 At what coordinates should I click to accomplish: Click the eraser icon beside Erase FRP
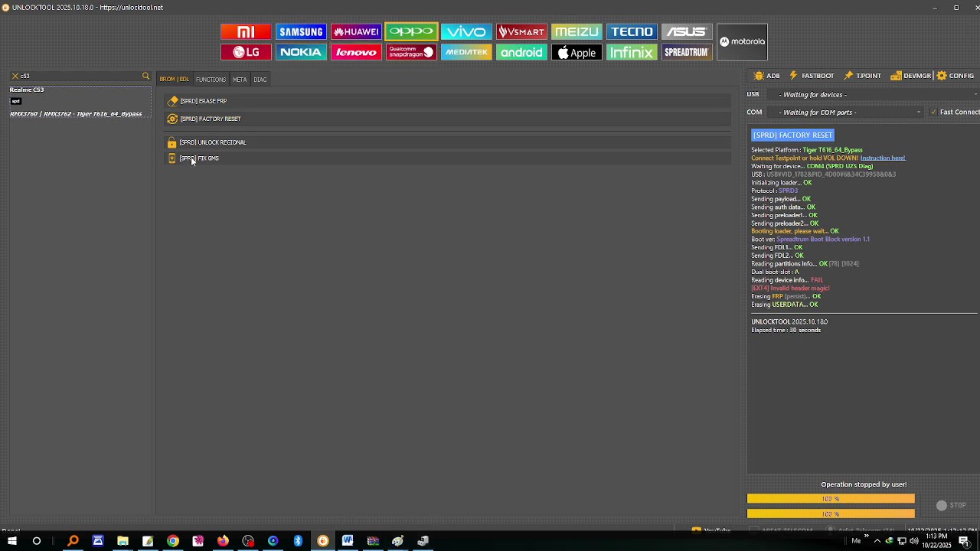173,101
